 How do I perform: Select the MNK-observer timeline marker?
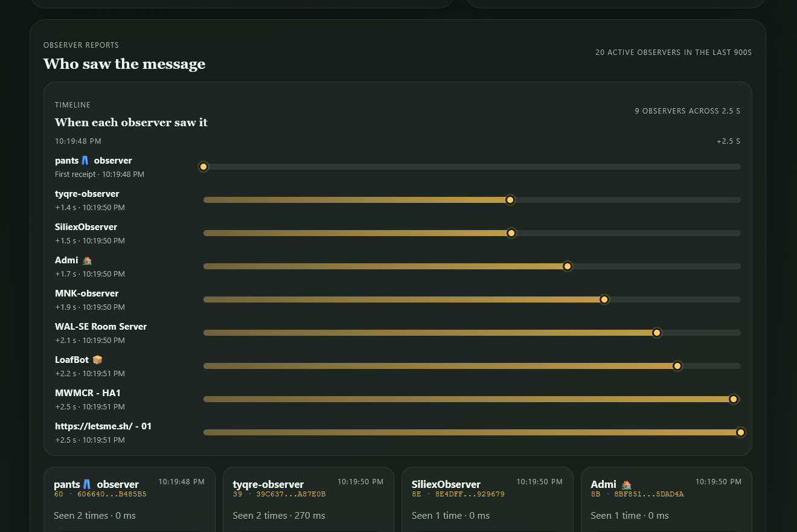pyautogui.click(x=604, y=300)
